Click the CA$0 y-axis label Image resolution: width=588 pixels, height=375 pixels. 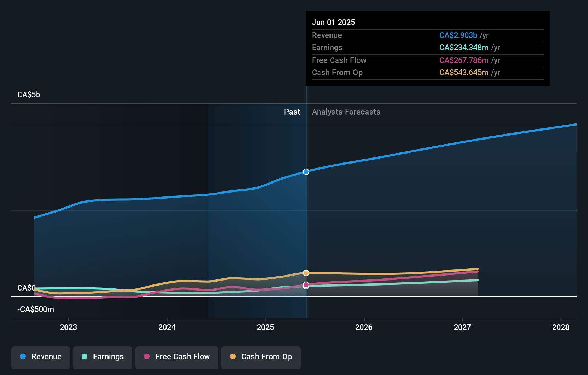pyautogui.click(x=26, y=288)
